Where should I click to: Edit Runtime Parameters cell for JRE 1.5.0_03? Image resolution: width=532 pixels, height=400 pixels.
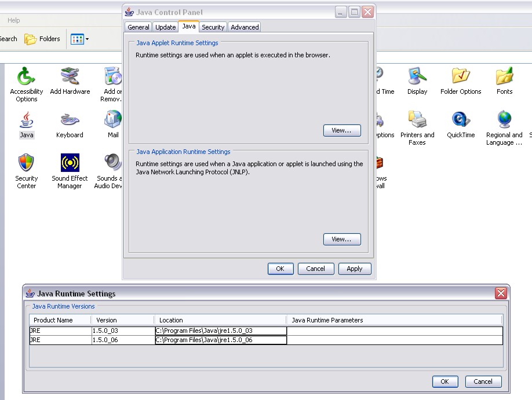coord(394,331)
